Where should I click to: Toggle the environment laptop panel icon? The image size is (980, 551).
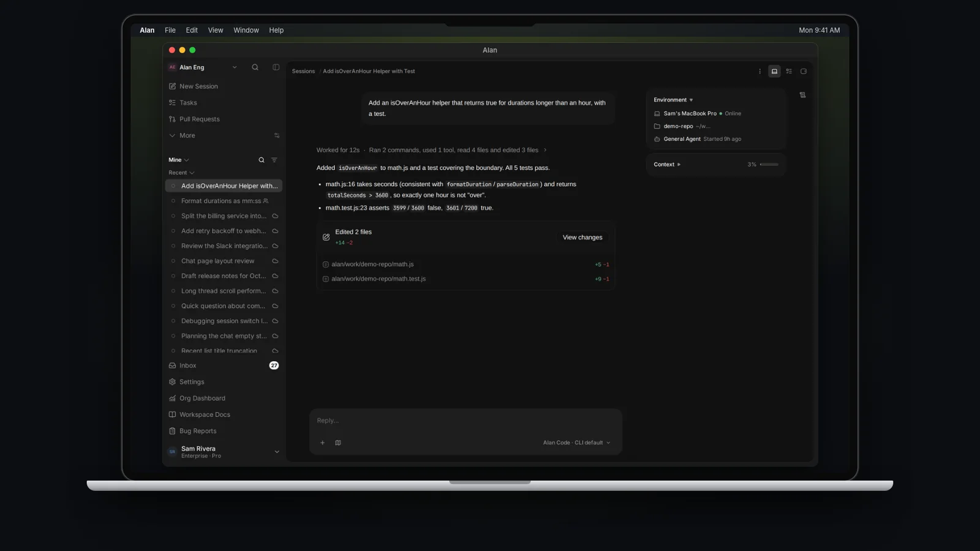coord(774,72)
